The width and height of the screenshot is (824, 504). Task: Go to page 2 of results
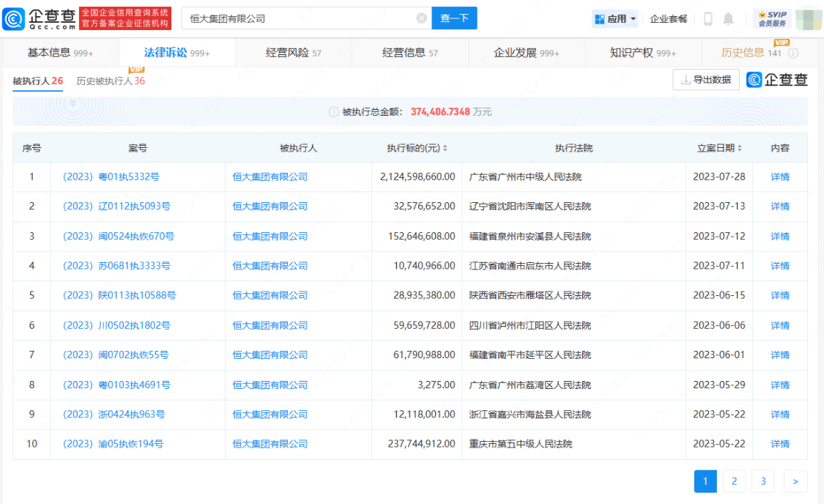tap(734, 481)
